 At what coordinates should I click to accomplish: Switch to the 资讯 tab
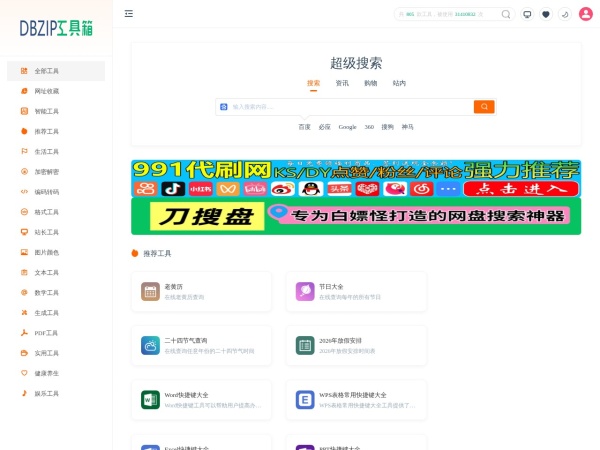pos(342,83)
